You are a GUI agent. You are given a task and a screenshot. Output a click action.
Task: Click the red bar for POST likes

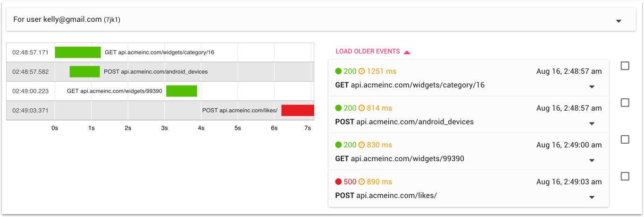298,111
